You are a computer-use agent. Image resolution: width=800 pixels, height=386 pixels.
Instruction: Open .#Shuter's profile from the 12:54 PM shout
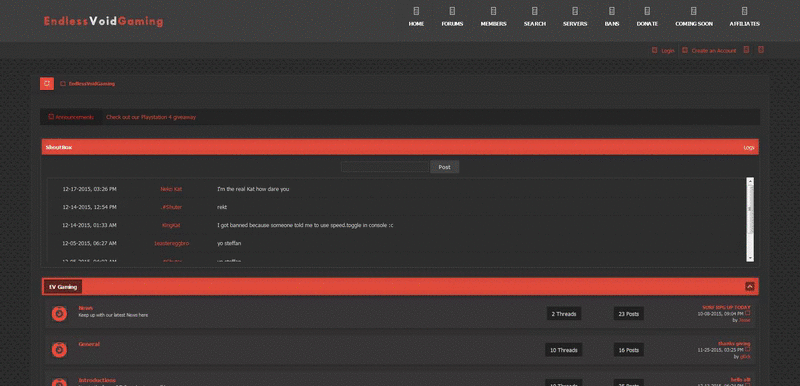point(171,207)
